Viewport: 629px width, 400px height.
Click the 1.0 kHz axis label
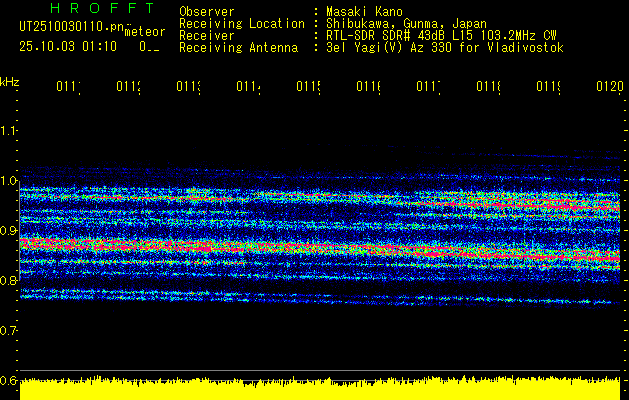[x=9, y=181]
